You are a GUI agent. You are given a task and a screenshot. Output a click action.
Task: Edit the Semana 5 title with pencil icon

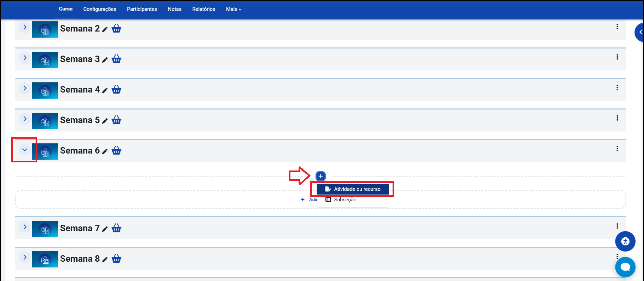105,121
